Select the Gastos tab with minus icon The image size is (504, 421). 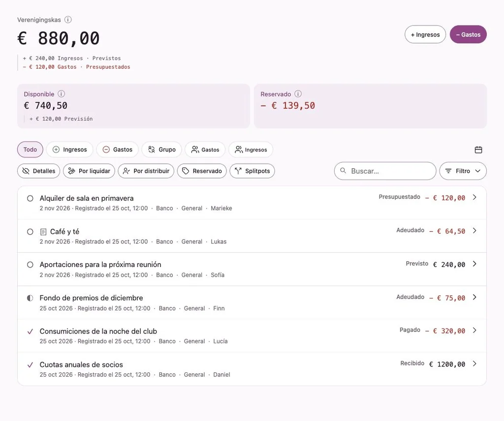(117, 150)
